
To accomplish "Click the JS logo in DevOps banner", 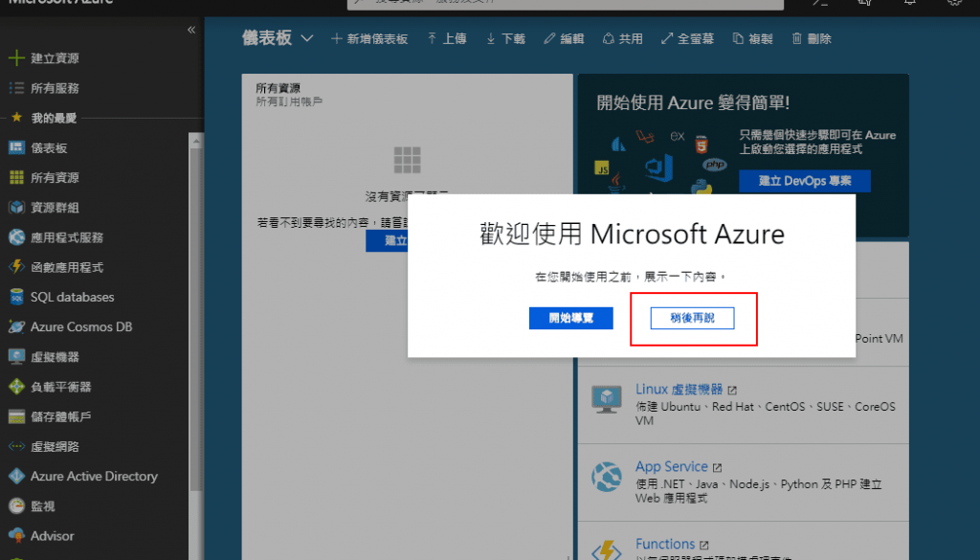I will pos(602,168).
